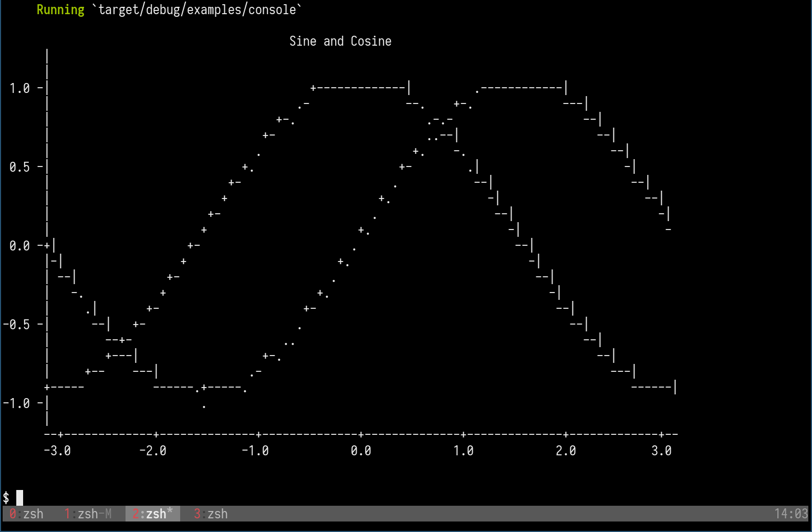The width and height of the screenshot is (812, 532).
Task: Select the tmux window labeled 0:zsh
Action: 25,514
